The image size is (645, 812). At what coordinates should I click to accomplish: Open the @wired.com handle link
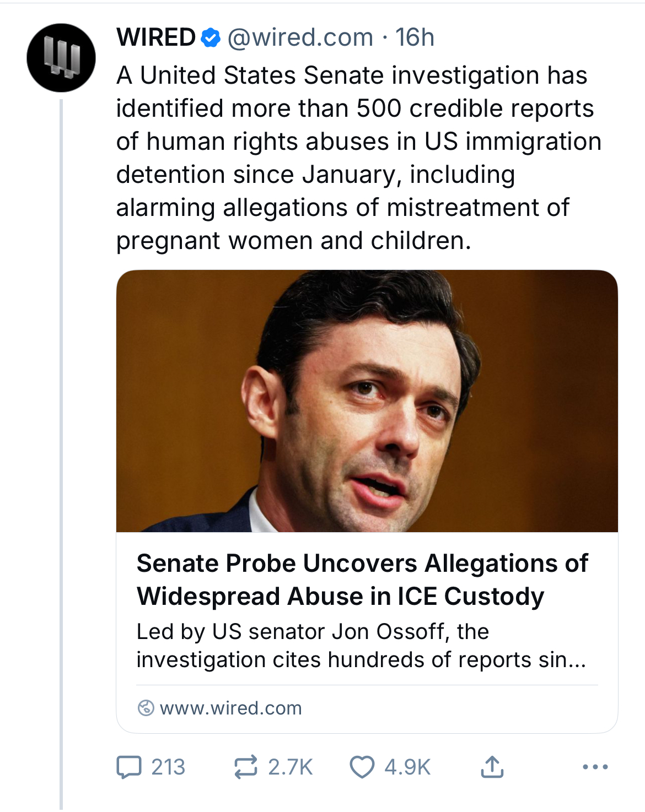click(300, 38)
